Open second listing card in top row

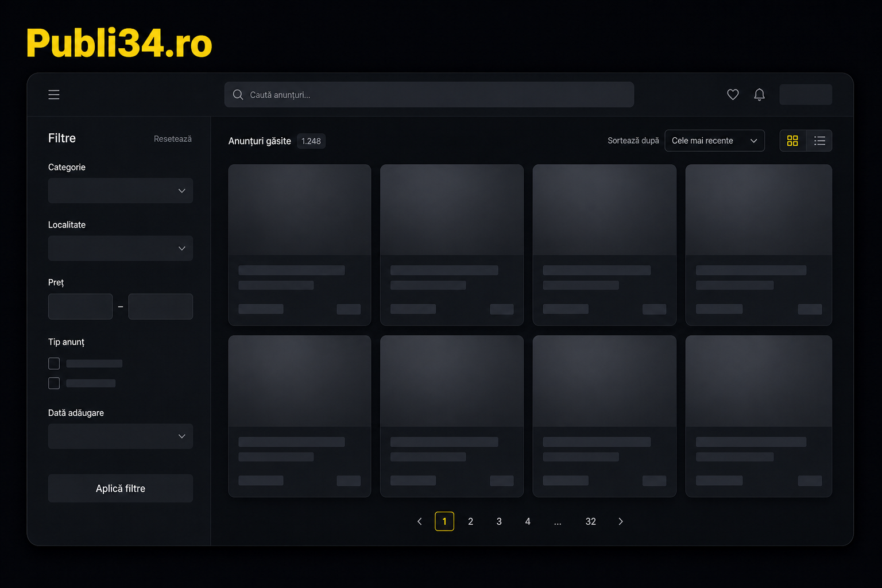452,245
